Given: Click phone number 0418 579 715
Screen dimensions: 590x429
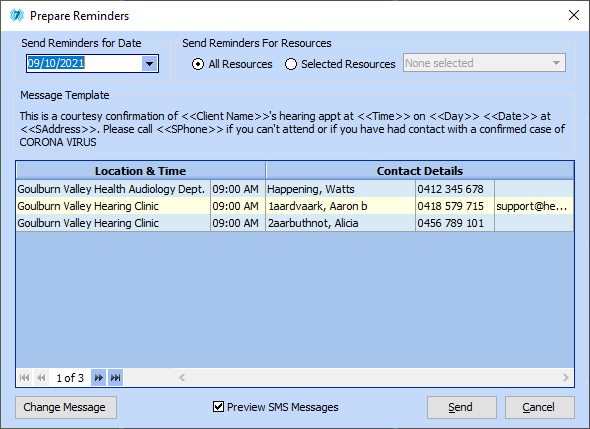Looking at the screenshot, I should [x=455, y=206].
